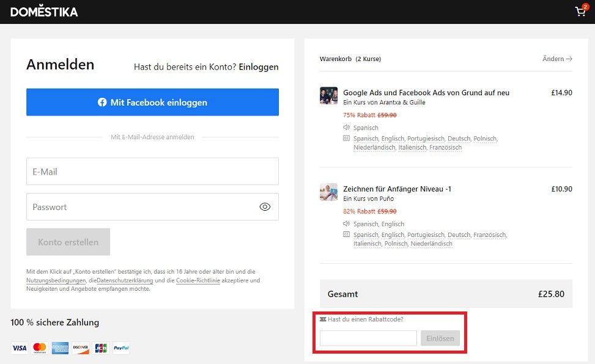Open the Nutzungsbedingungen link
The image size is (595, 364).
click(56, 280)
